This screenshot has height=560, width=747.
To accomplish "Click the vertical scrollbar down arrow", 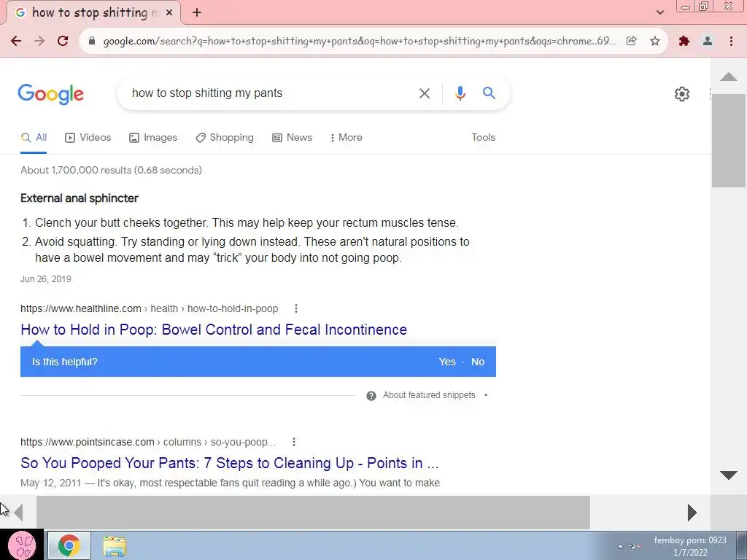I will coord(729,475).
